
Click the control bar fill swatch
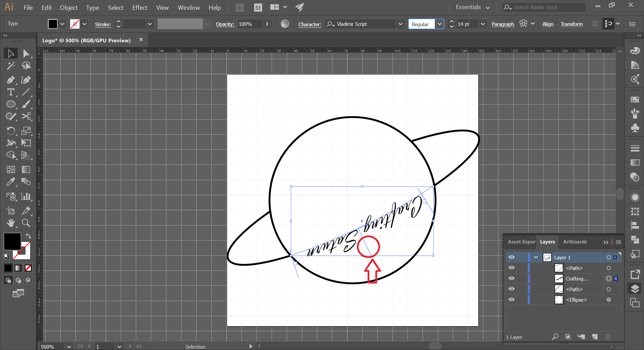coord(53,24)
